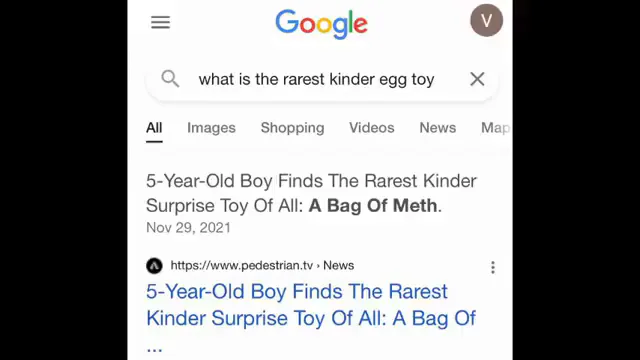Click the pedestrian.tv site favicon
This screenshot has height=360, width=640.
point(154,266)
